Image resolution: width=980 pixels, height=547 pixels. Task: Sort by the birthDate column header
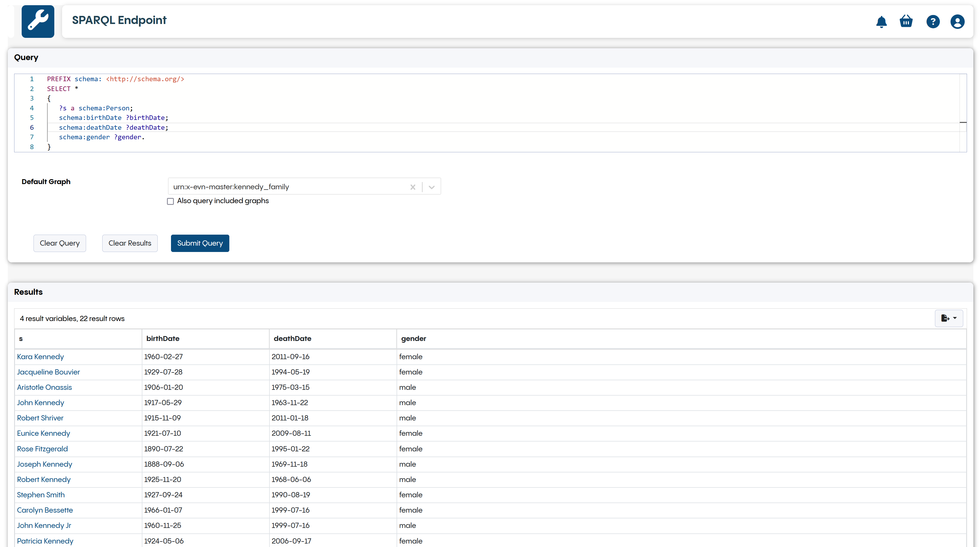[162, 338]
